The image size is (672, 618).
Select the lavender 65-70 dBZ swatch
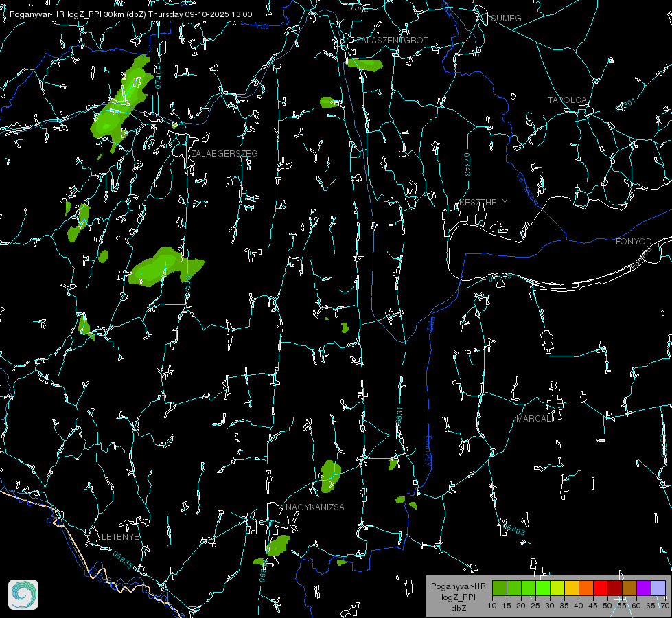pos(658,588)
